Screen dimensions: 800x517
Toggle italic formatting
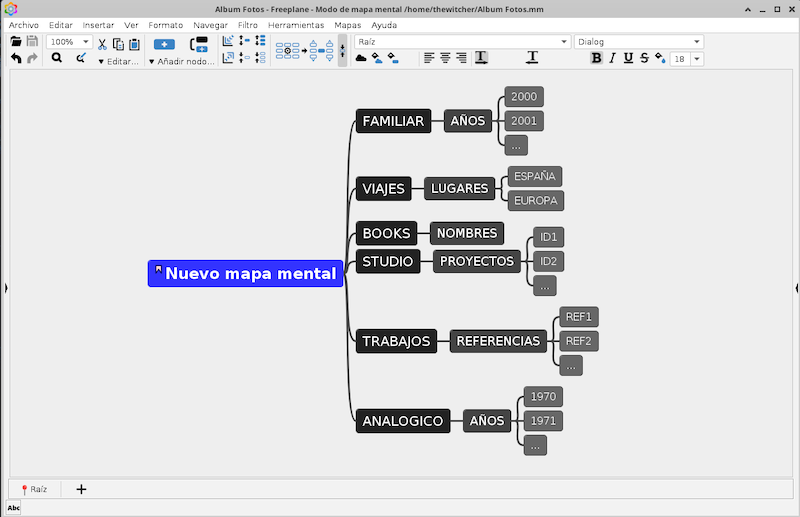tap(613, 58)
